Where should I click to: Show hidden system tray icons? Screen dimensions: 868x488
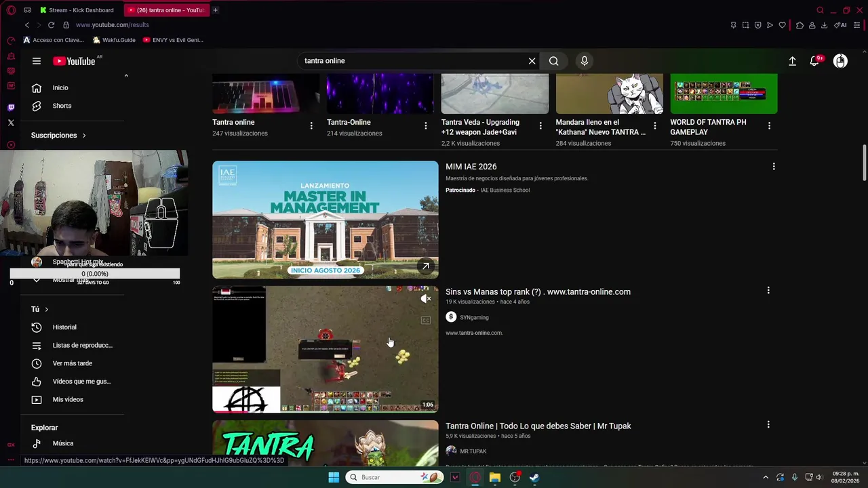pos(766,477)
